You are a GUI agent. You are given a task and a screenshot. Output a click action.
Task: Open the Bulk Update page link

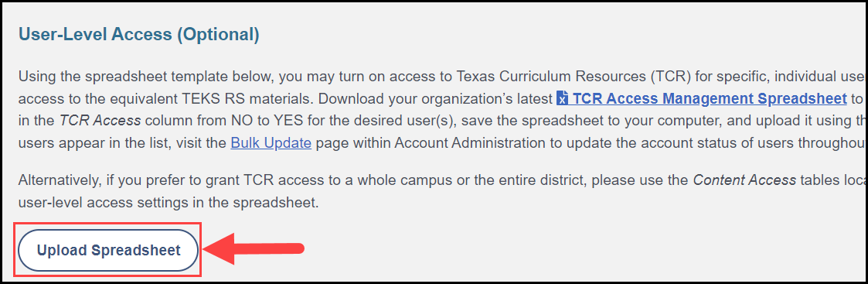pyautogui.click(x=271, y=144)
